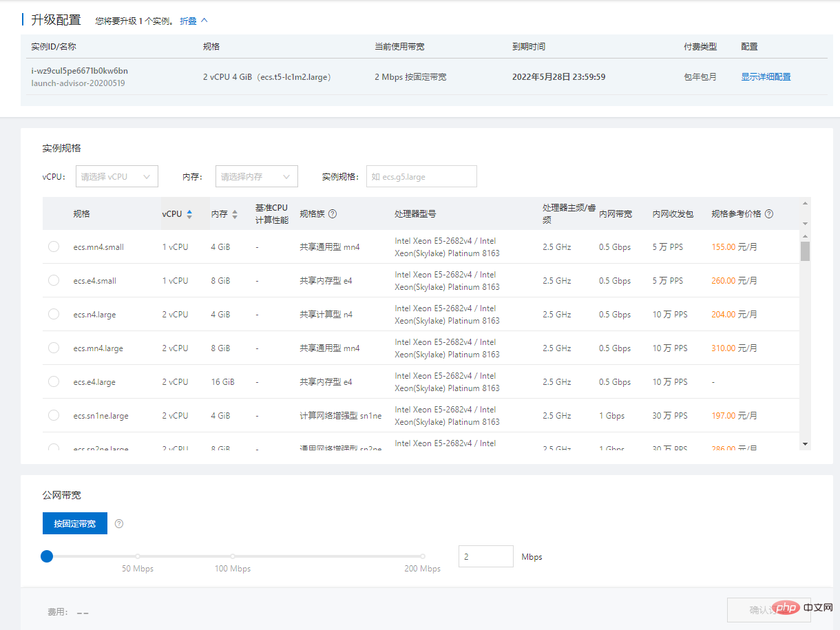Open the 内存 selection dropdown
Image resolution: width=840 pixels, height=630 pixels.
(x=257, y=176)
